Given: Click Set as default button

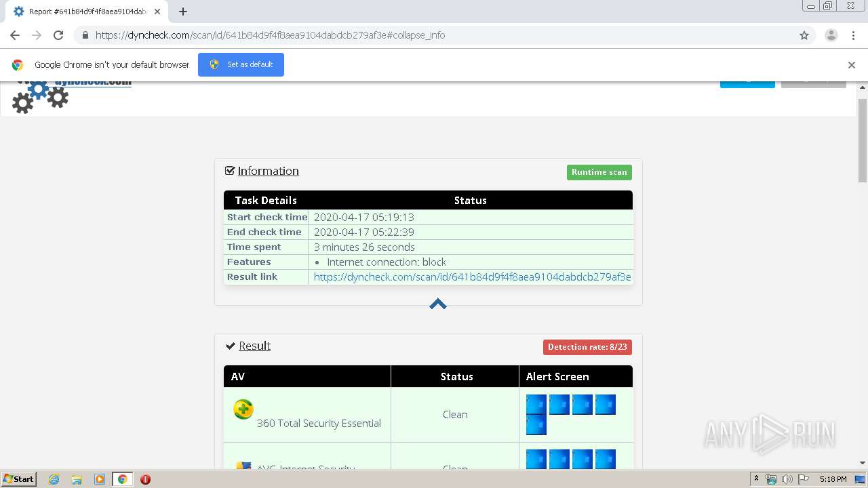Looking at the screenshot, I should (241, 64).
